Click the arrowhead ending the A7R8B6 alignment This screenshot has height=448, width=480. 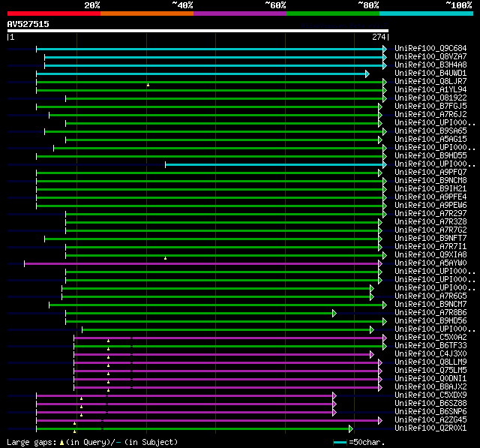(334, 313)
